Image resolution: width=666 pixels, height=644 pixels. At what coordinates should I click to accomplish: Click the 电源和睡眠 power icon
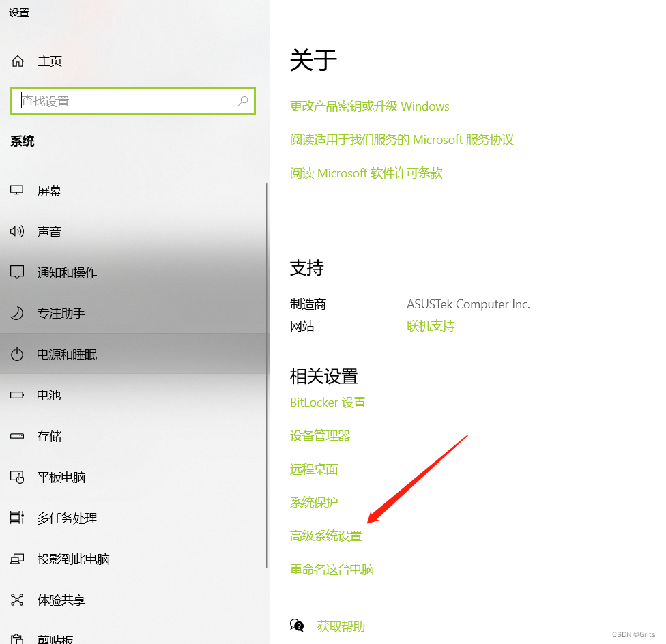17,354
